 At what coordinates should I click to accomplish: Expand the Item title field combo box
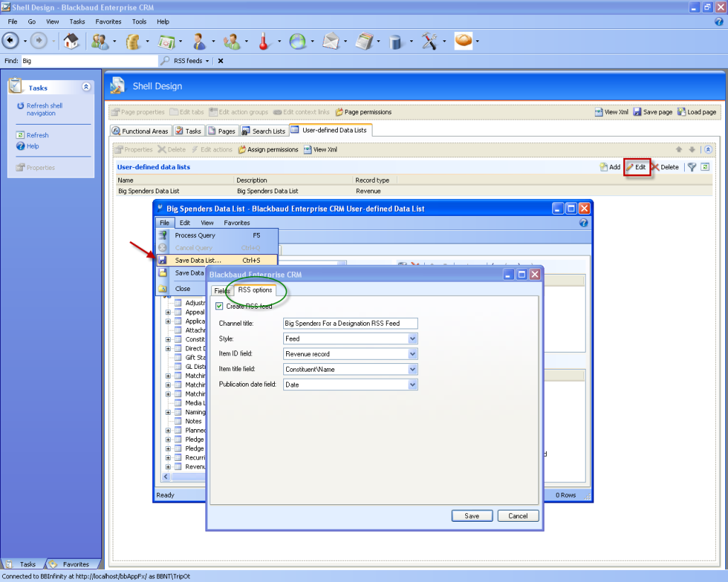[x=413, y=369]
